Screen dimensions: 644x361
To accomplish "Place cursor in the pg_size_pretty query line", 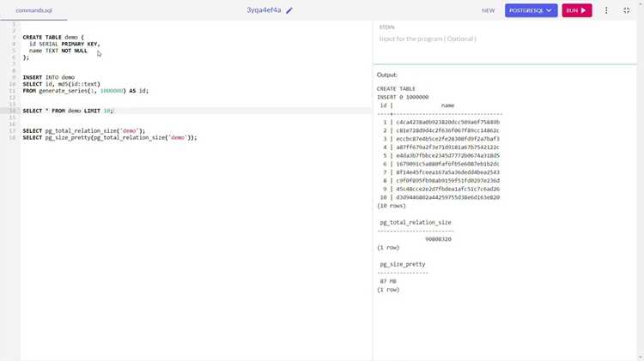I will [x=110, y=137].
